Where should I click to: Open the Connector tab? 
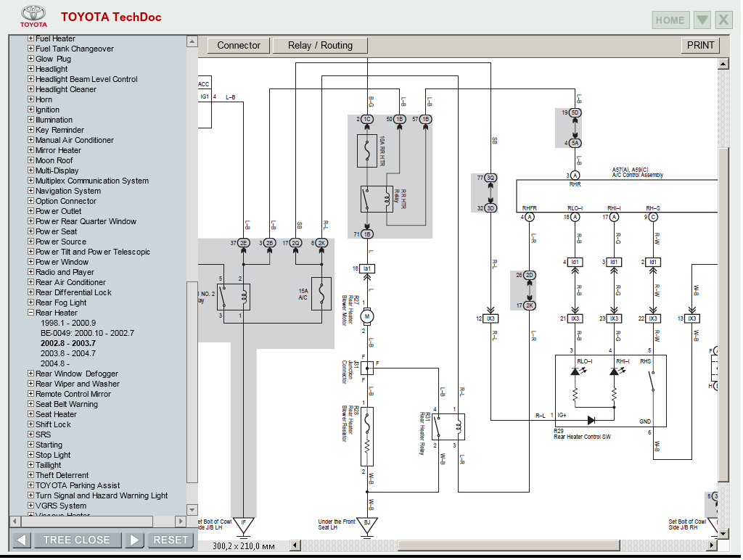tap(238, 46)
